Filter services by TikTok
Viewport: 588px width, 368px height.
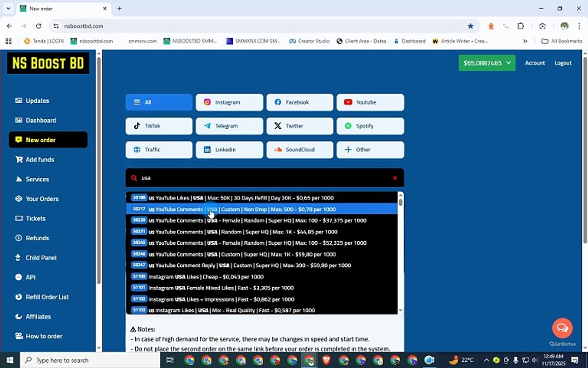pos(159,126)
